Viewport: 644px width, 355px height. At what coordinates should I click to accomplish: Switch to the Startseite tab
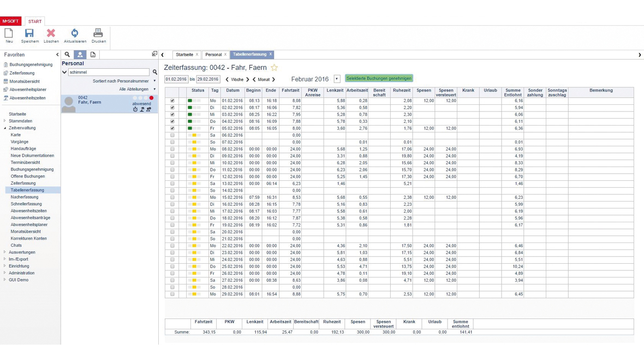[x=184, y=55]
